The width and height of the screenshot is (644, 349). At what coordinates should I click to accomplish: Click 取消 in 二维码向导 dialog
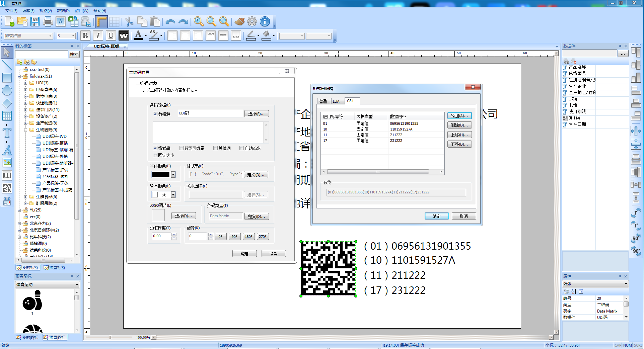274,254
